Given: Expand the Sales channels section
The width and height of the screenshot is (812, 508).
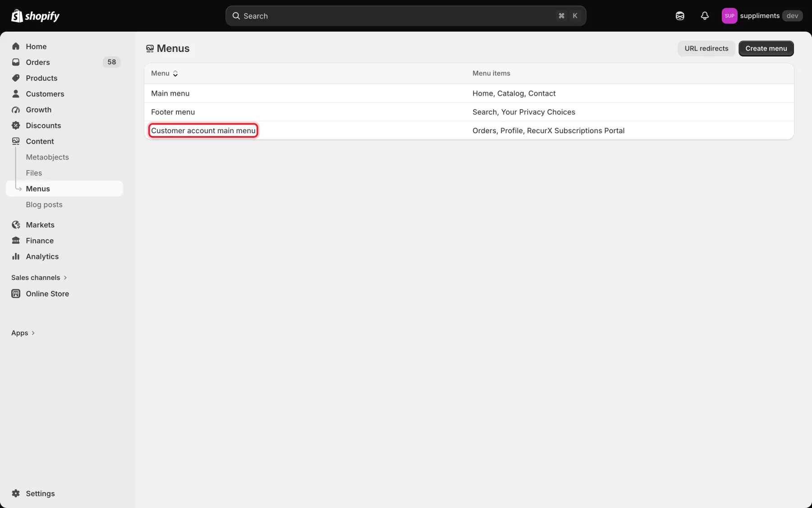Looking at the screenshot, I should tap(39, 278).
